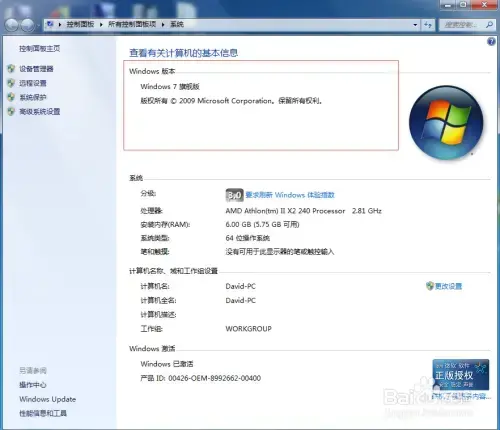Screen dimensions: 500x430
Task: Expand arrow after 所有控制面板项 breadcrumb
Action: (163, 24)
